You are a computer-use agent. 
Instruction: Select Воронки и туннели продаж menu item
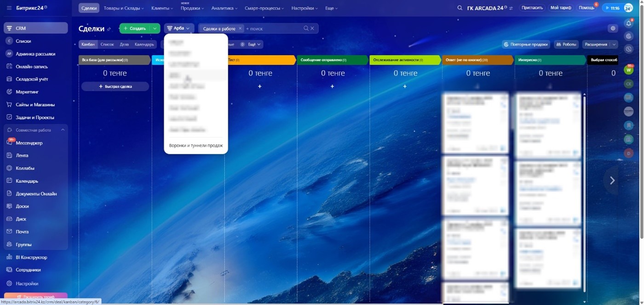196,146
